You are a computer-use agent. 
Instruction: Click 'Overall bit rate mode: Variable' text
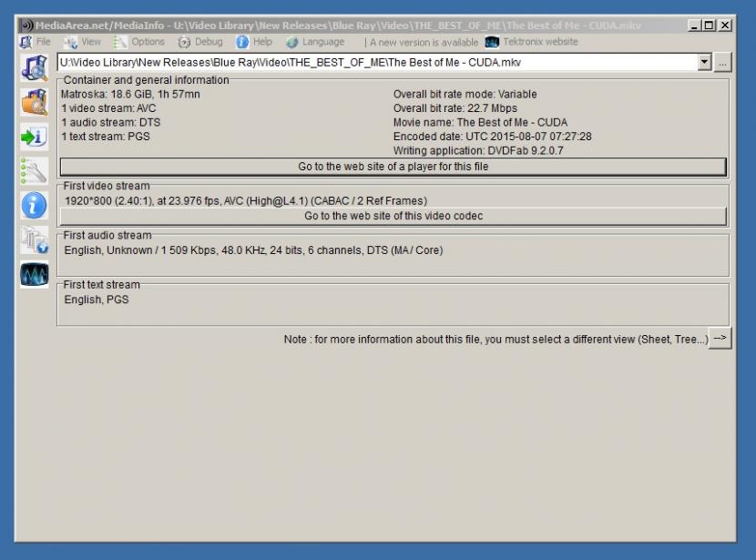[465, 95]
